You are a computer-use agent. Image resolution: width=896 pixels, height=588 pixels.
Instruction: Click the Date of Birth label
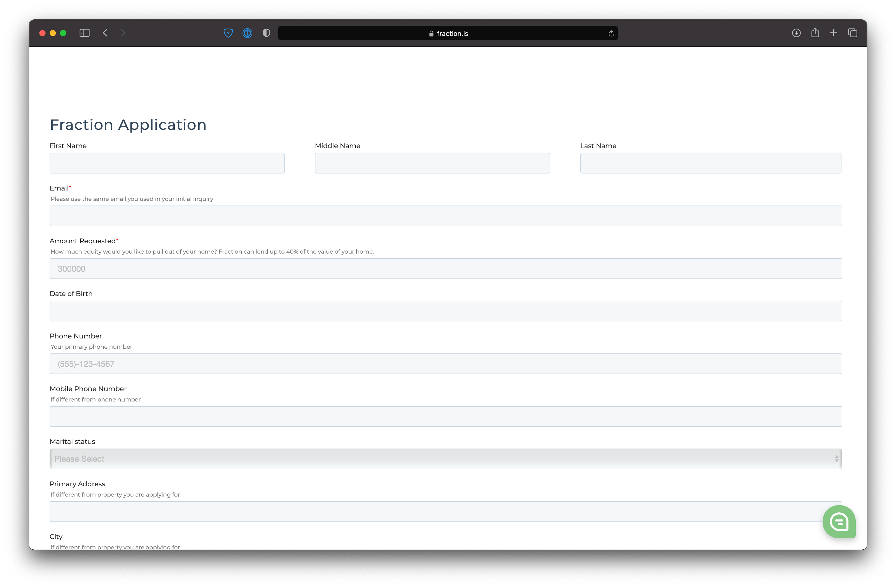tap(71, 294)
